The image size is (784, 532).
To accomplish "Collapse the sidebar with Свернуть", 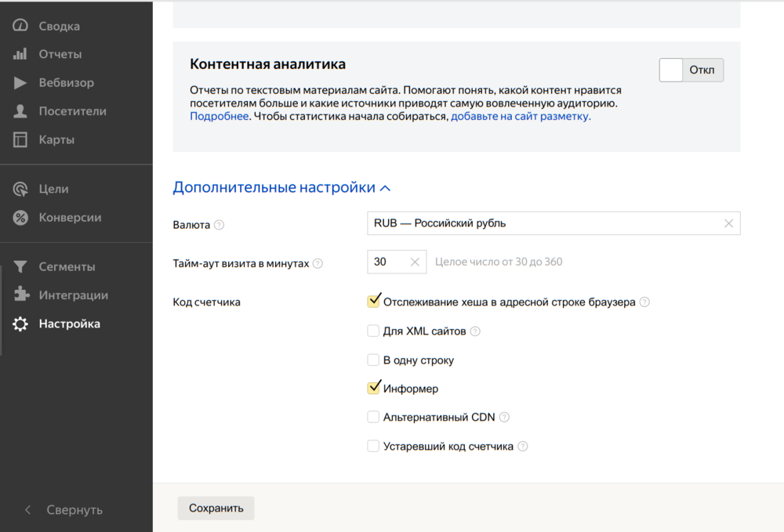I will (x=64, y=510).
